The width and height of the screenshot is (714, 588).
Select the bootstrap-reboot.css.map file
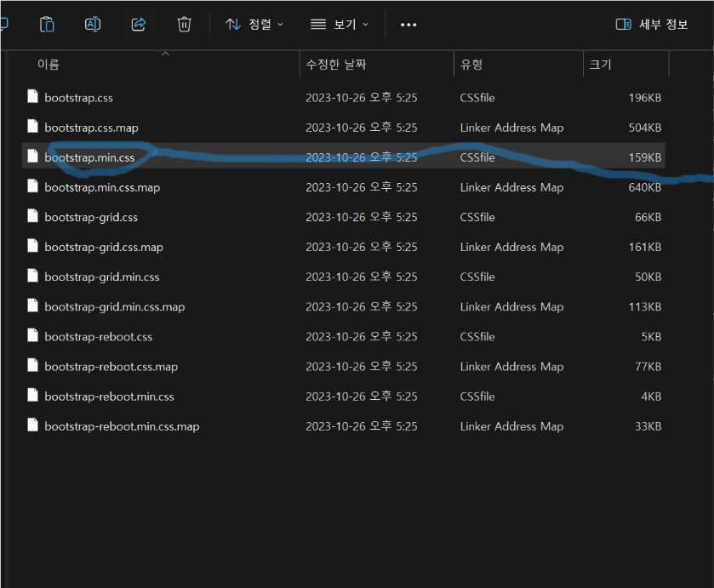(343, 366)
